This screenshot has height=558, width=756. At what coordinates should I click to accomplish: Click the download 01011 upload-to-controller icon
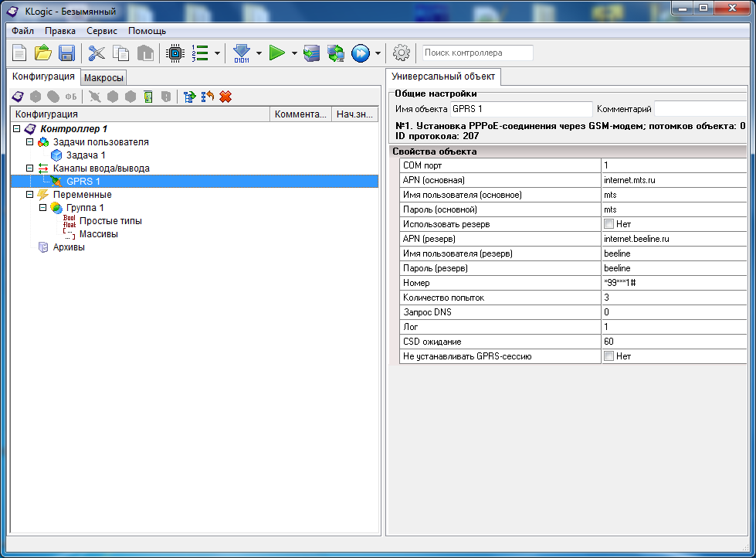click(x=242, y=53)
